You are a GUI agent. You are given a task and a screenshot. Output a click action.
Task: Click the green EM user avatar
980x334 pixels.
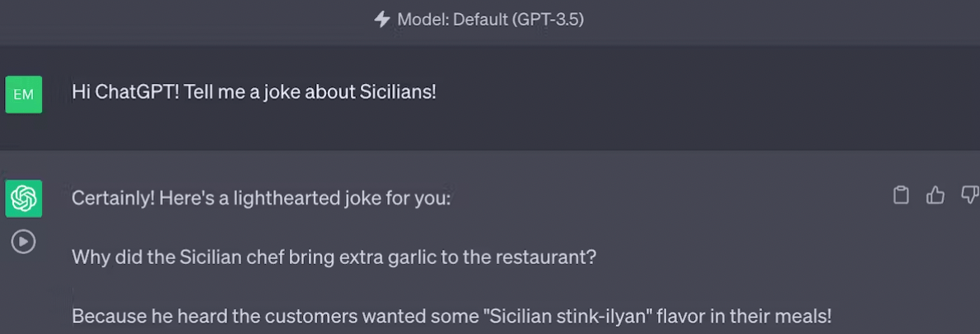coord(24,95)
